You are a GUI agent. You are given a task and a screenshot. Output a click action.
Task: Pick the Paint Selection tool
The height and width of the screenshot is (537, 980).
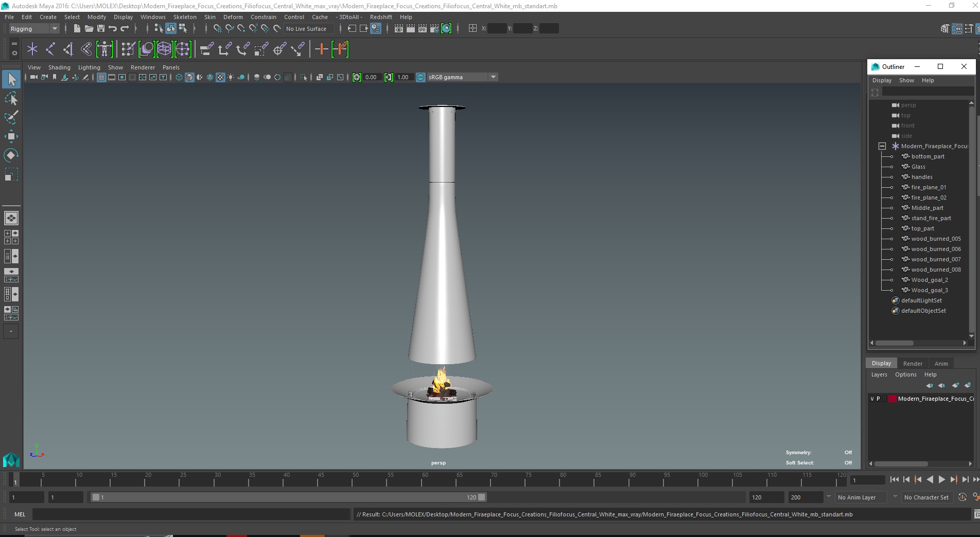11,117
